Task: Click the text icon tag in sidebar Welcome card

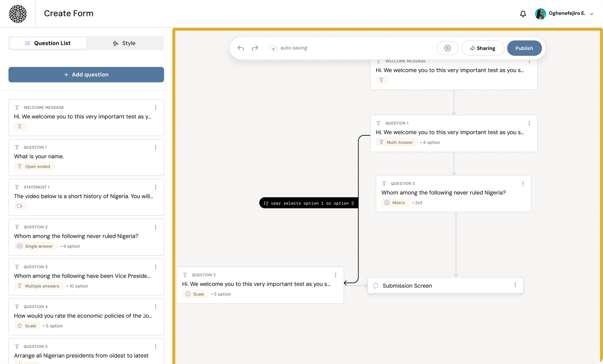Action: click(20, 127)
